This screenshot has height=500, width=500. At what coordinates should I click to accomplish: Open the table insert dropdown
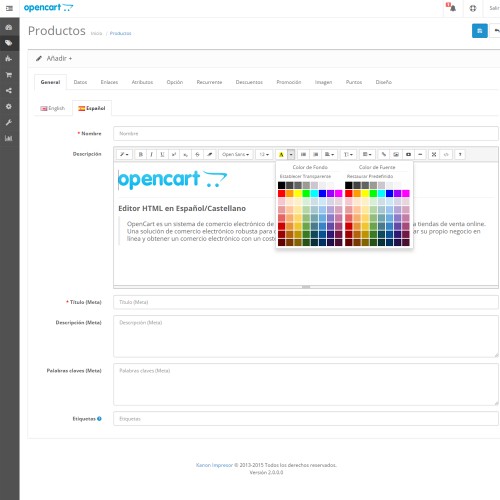(x=367, y=154)
